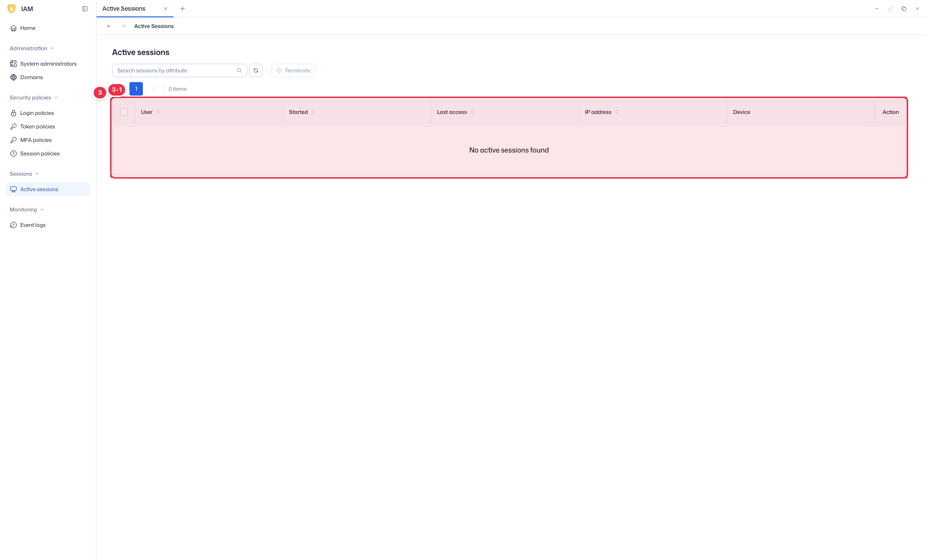Go to next page chevron
The image size is (927, 560).
(x=154, y=89)
